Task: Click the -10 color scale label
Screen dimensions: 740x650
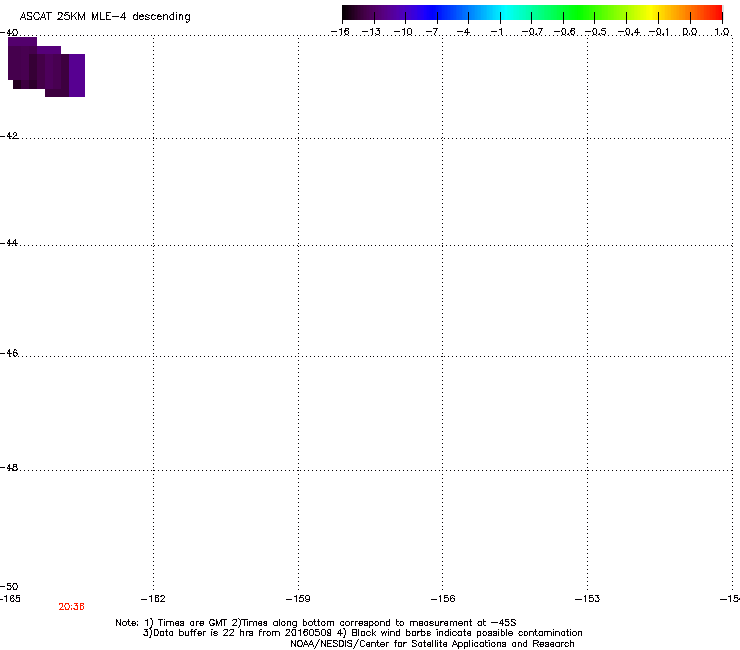Action: click(x=403, y=32)
